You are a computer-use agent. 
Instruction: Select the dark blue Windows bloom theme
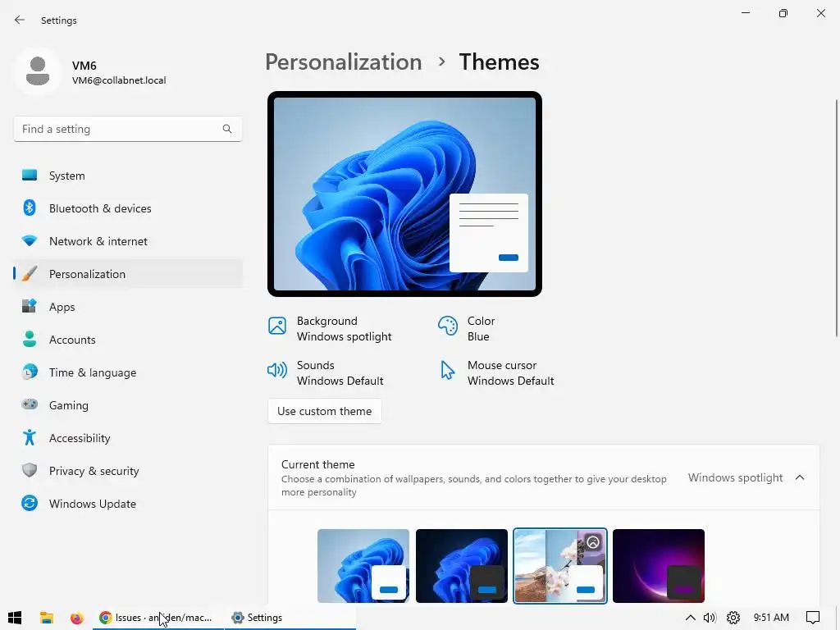[461, 566]
